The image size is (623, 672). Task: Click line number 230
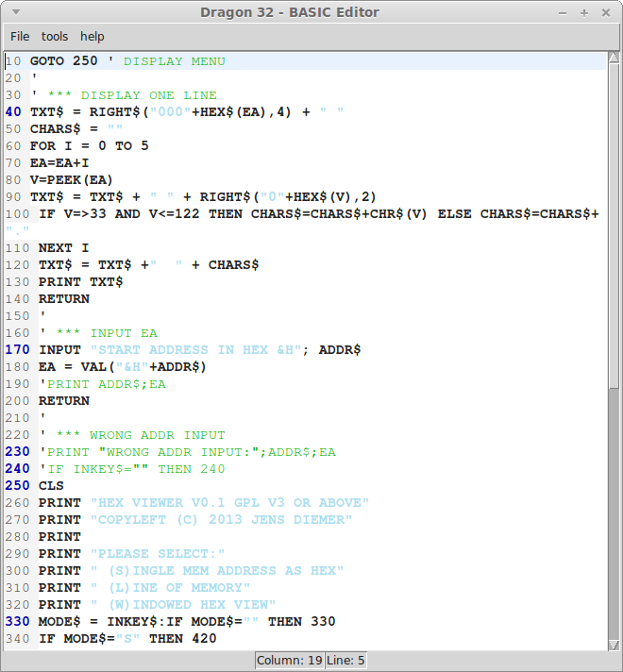[x=17, y=452]
